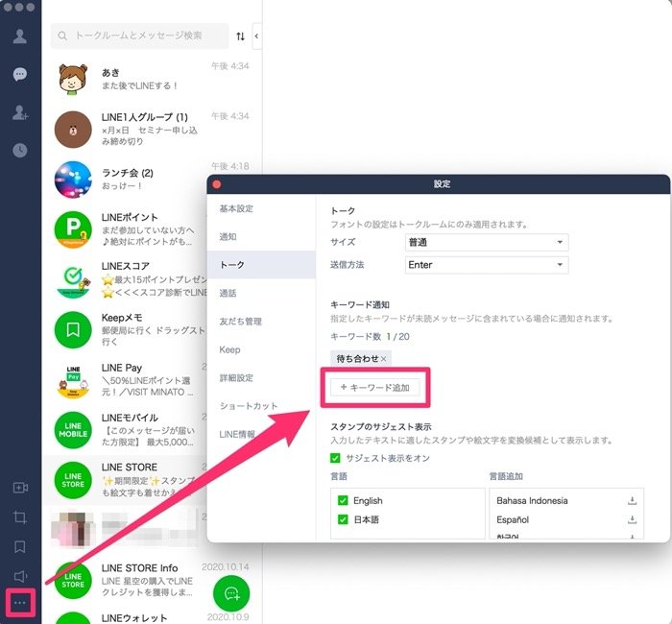Image resolution: width=672 pixels, height=624 pixels.
Task: Uncheck the 日本語 language checkbox
Action: tap(343, 520)
